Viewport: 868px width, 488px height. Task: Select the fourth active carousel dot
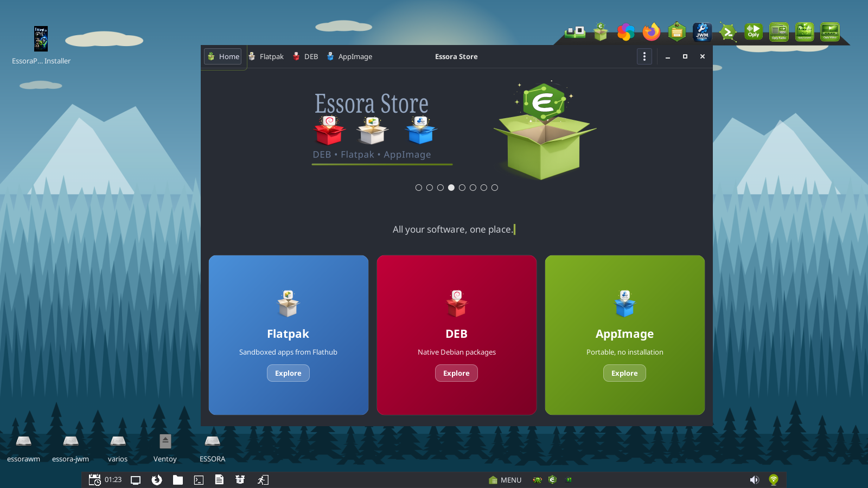pyautogui.click(x=451, y=188)
